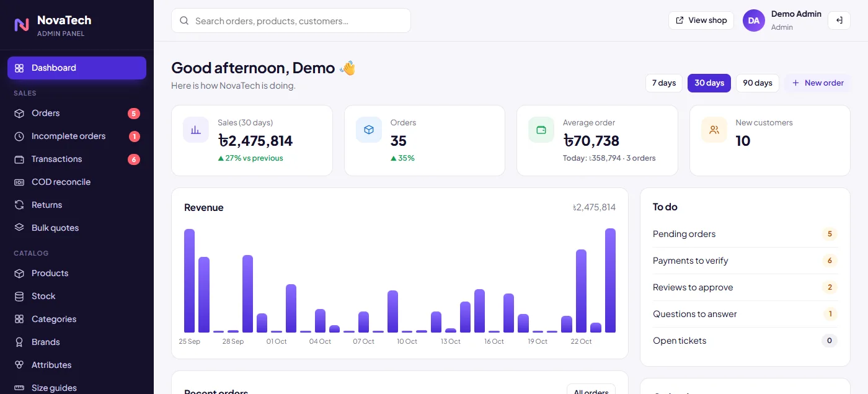The height and width of the screenshot is (394, 868).
Task: Click the NovaTech logo icon
Action: [22, 25]
